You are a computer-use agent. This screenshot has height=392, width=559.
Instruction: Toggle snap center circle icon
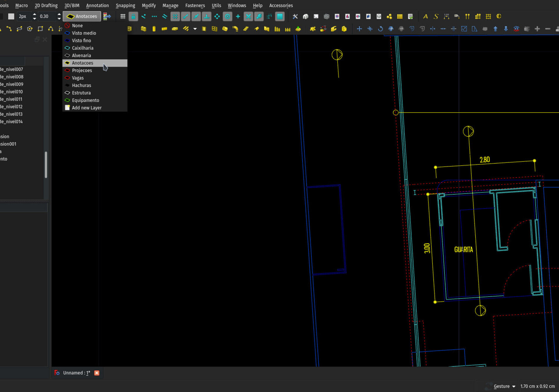228,17
